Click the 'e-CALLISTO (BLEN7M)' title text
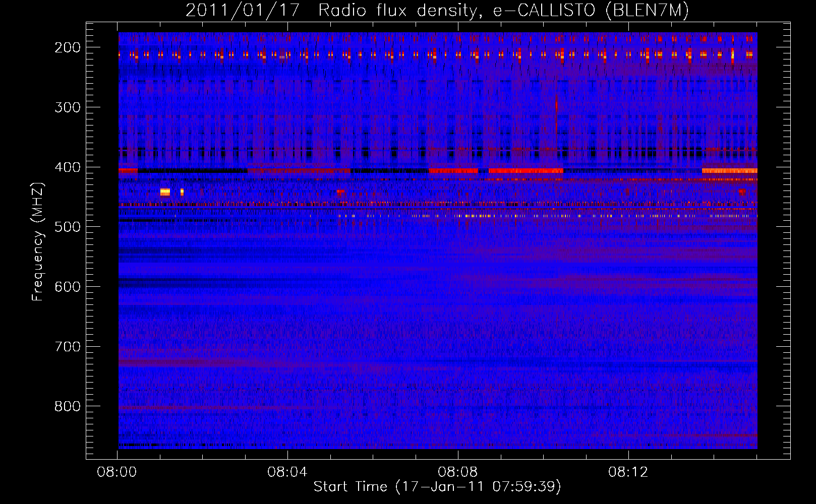Viewport: 816px width, 504px height. 591,11
